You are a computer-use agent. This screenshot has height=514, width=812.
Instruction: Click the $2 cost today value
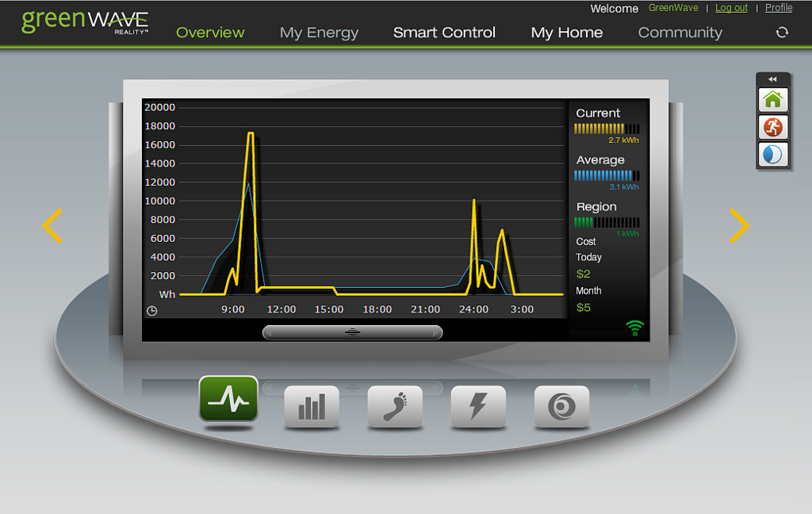pyautogui.click(x=583, y=274)
